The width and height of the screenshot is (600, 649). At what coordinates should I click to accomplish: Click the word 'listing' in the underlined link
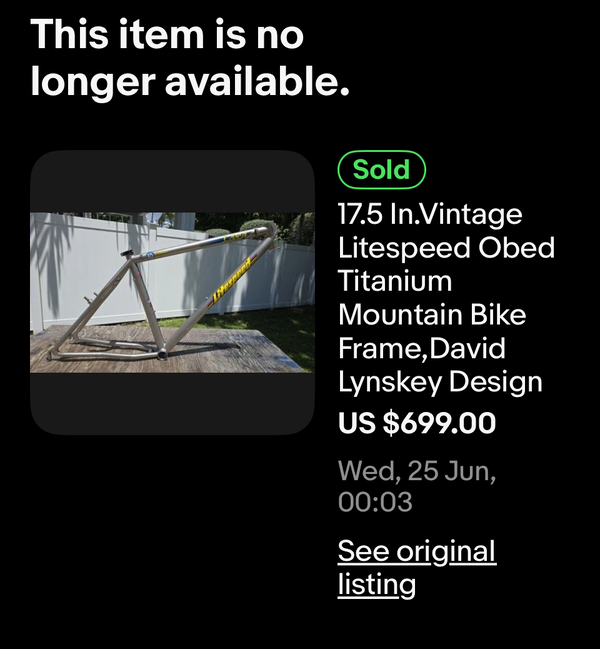(377, 584)
